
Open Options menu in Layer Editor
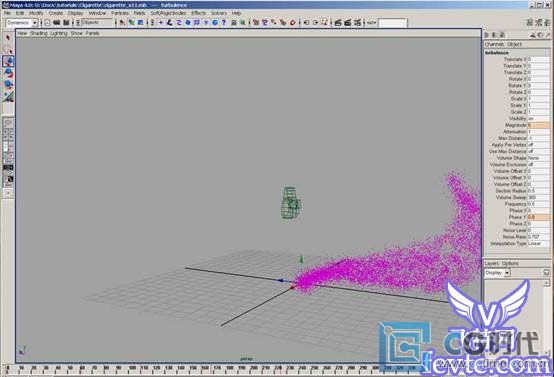(510, 263)
